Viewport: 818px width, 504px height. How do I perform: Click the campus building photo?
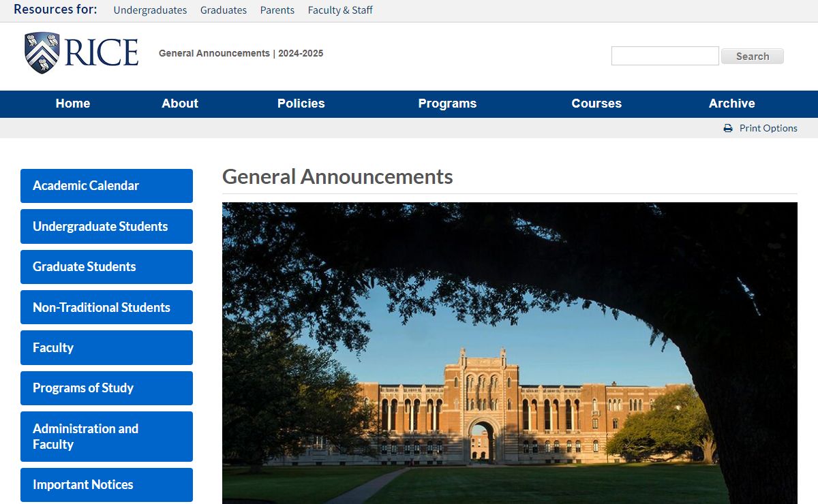point(510,353)
